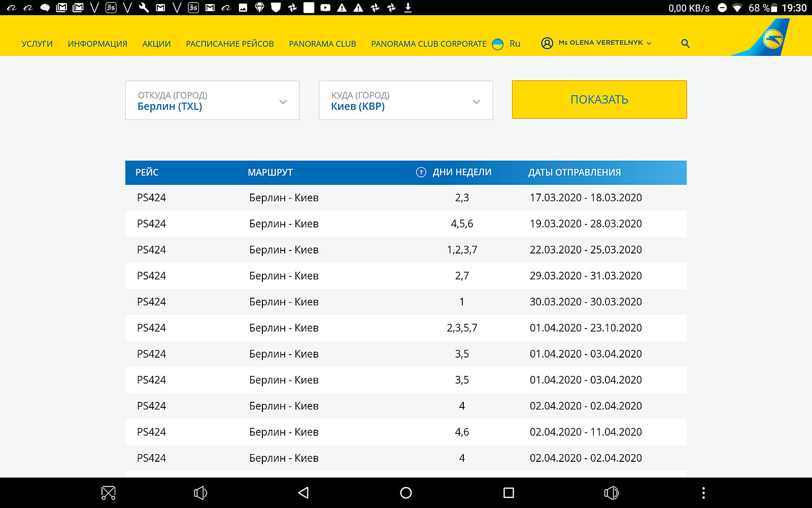Tap the volume up speaker icon

click(x=611, y=493)
